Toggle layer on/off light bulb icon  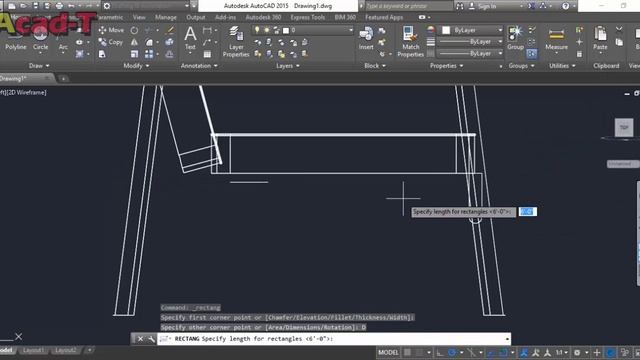(257, 30)
